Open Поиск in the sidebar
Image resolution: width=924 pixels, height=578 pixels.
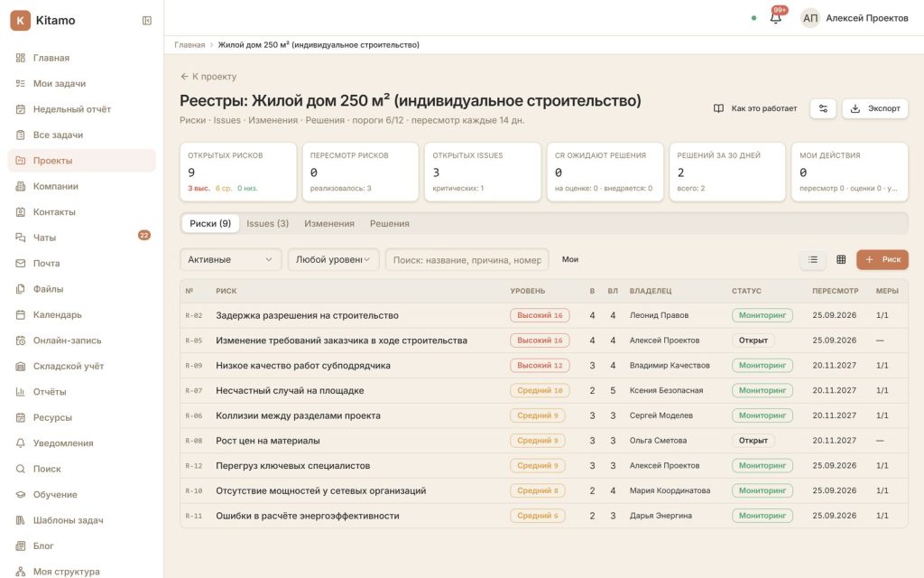click(81, 469)
